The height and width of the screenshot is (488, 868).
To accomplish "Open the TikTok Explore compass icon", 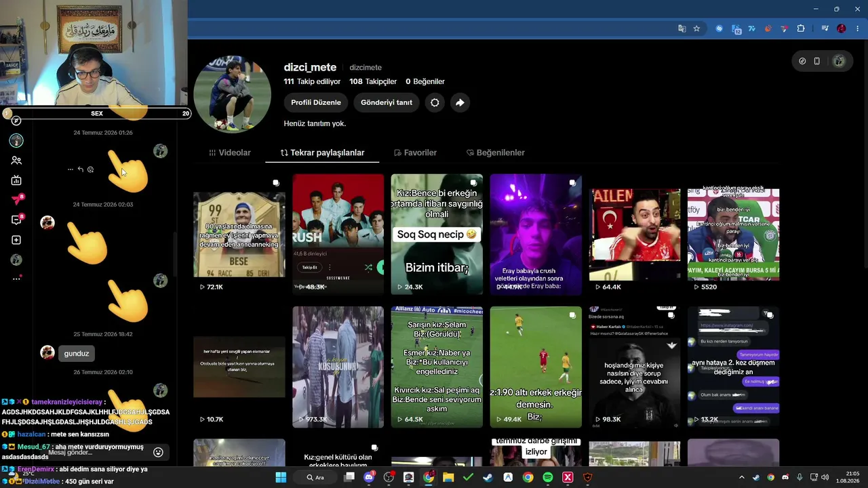I will click(x=16, y=121).
